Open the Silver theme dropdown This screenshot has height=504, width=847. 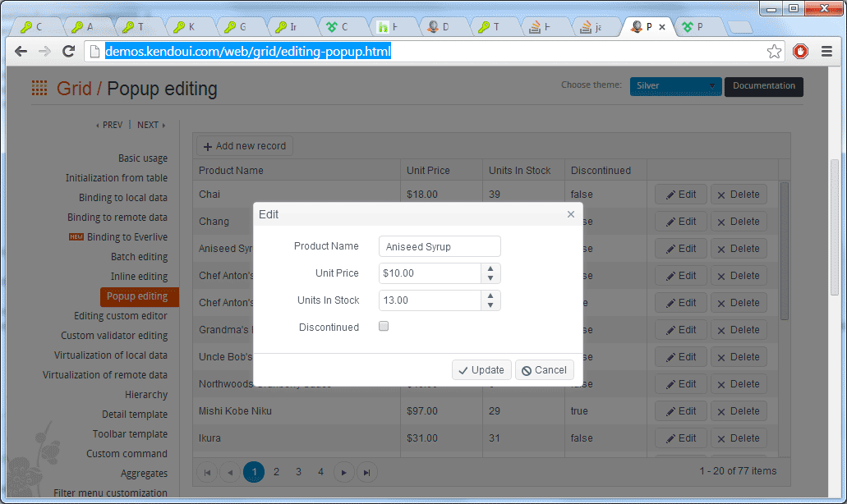(675, 86)
